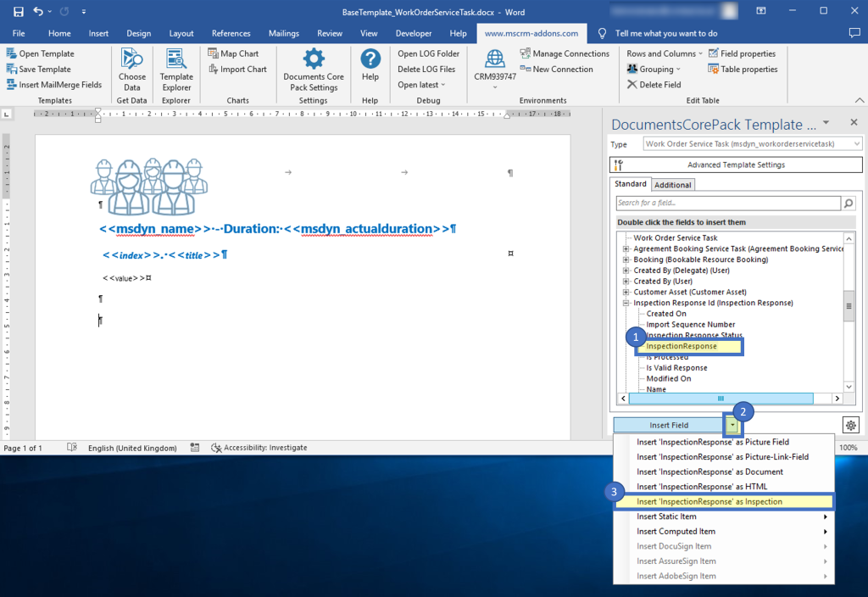Click the Save icon in title bar
Screen dimensions: 868x597
(x=19, y=12)
